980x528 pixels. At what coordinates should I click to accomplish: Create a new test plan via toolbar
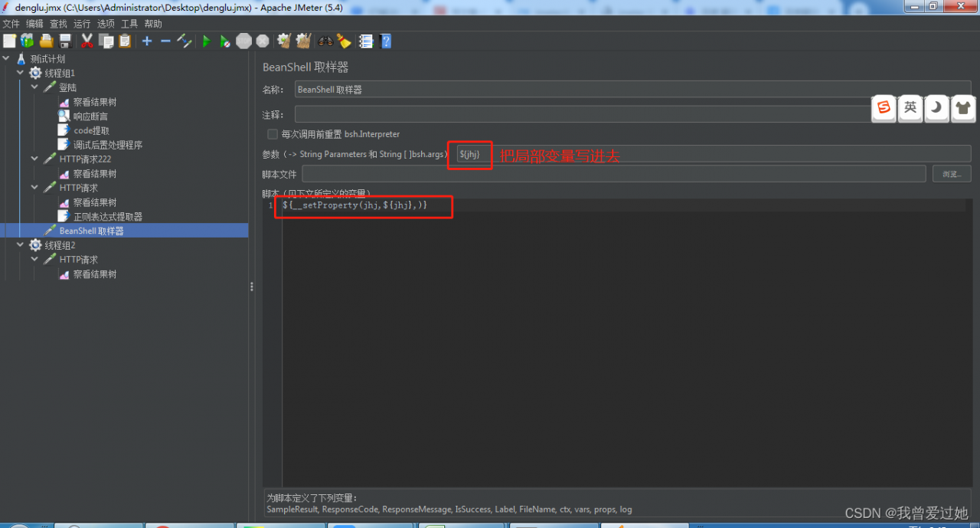click(x=9, y=41)
